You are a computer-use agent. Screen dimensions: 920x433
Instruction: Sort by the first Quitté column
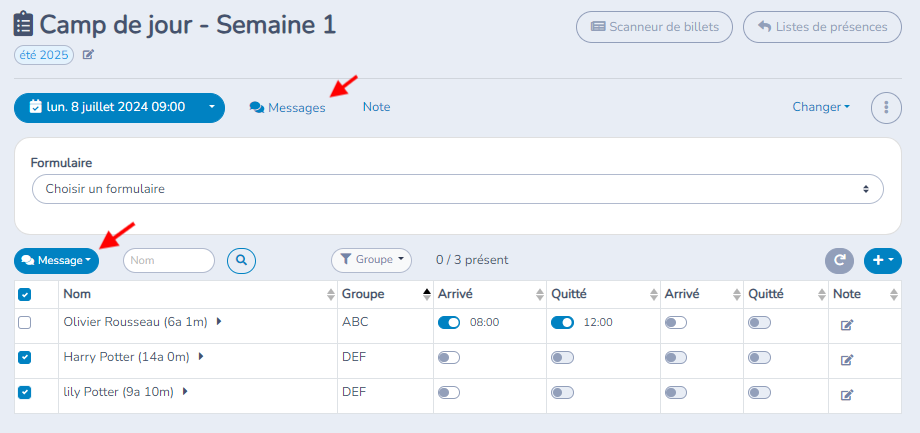[654, 295]
